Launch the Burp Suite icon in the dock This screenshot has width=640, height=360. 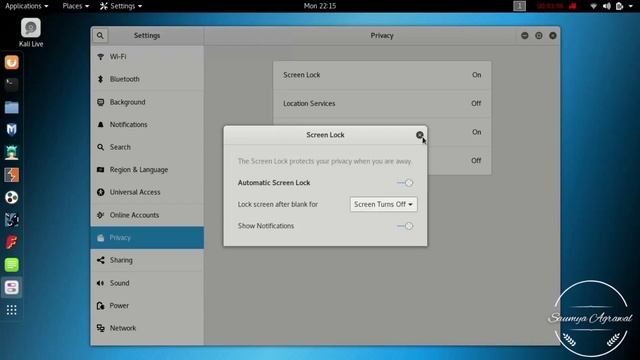[x=11, y=175]
